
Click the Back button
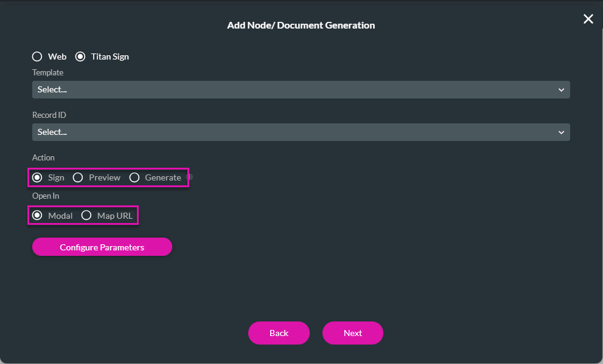point(279,333)
